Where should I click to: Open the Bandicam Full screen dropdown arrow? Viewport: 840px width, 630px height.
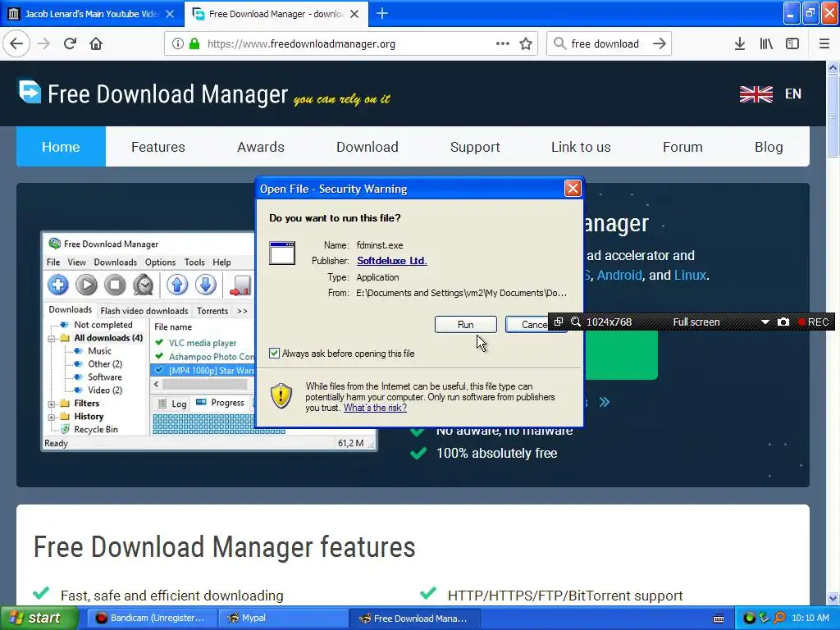point(765,322)
